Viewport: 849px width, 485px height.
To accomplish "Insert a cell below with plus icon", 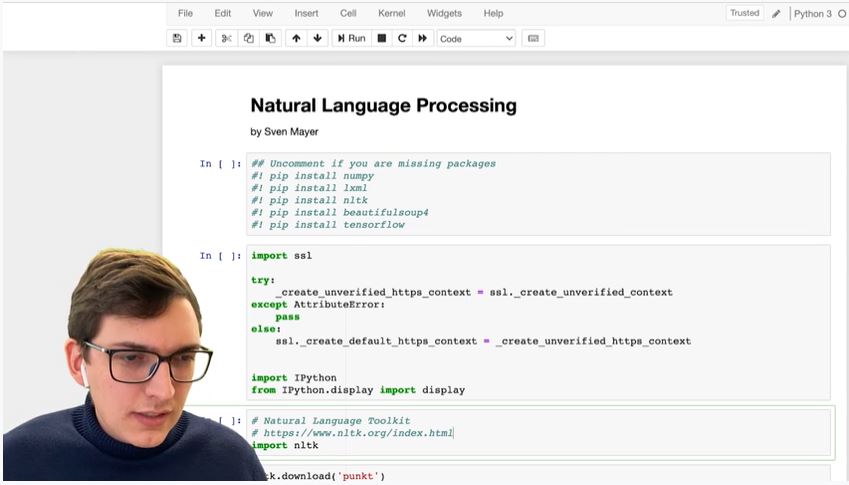I will 202,38.
